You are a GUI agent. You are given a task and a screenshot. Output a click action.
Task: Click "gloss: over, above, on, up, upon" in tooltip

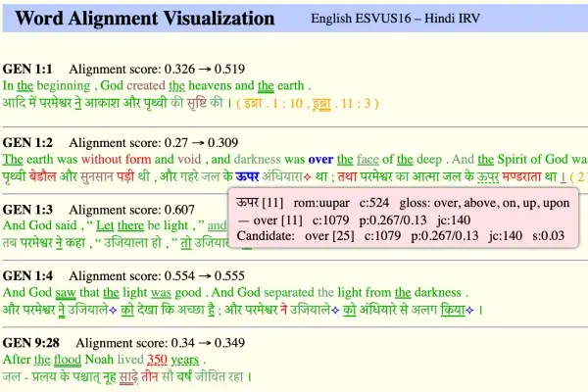(484, 203)
